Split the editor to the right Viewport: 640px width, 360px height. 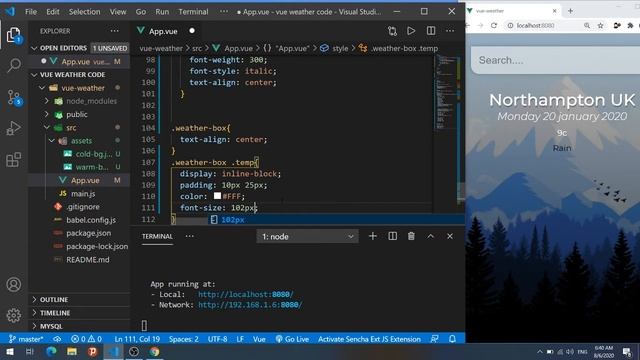click(x=431, y=31)
